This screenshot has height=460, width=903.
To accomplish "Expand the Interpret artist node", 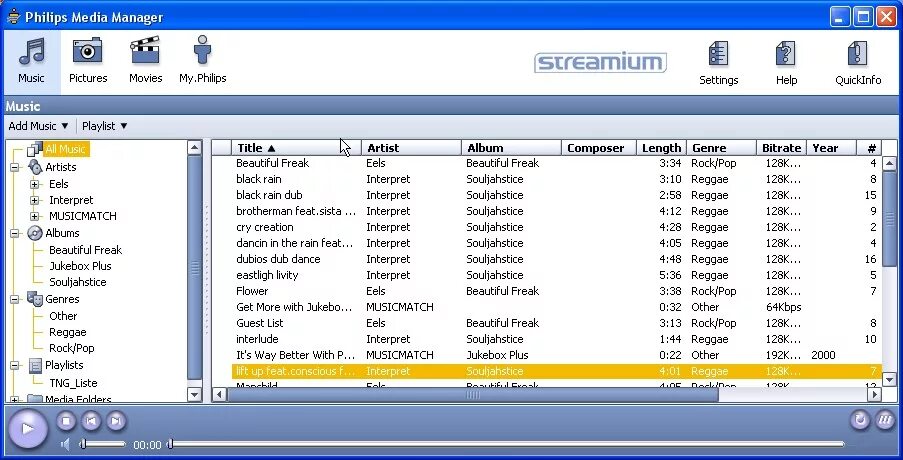I will pyautogui.click(x=35, y=200).
